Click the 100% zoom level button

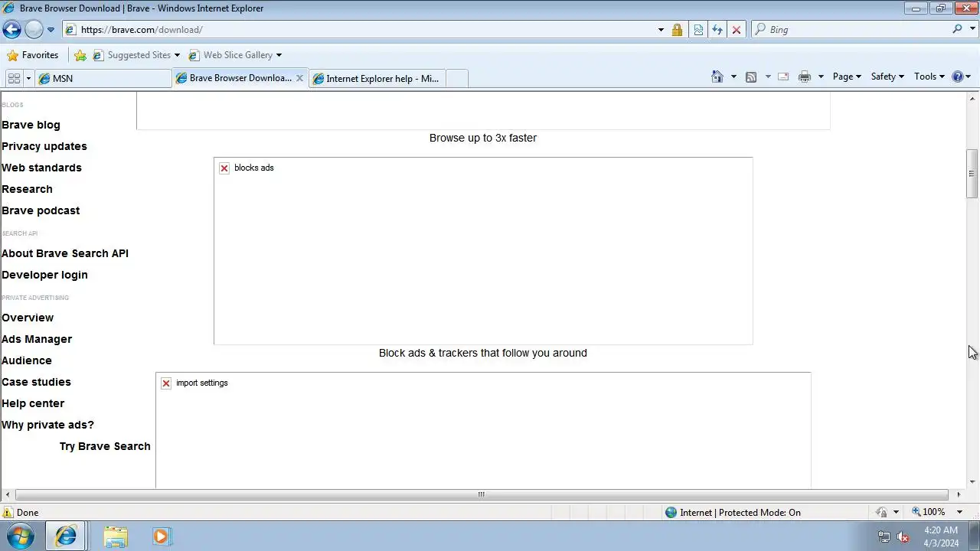pos(928,512)
